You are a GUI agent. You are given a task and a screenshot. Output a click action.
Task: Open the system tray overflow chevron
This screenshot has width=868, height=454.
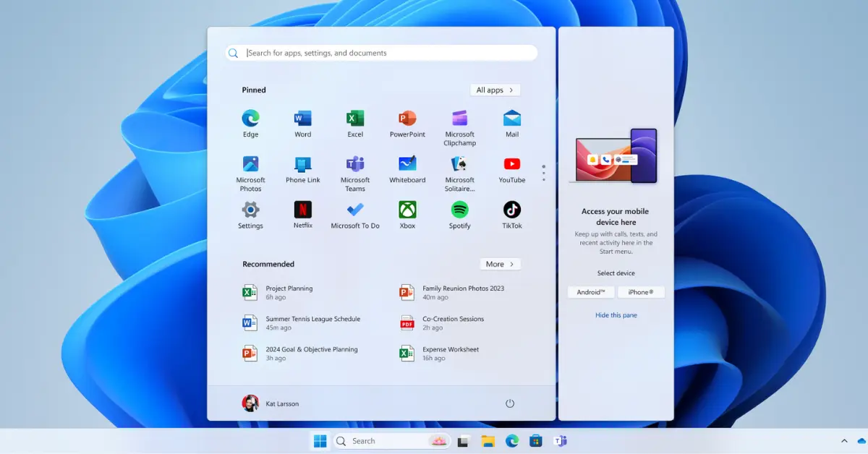(x=843, y=441)
